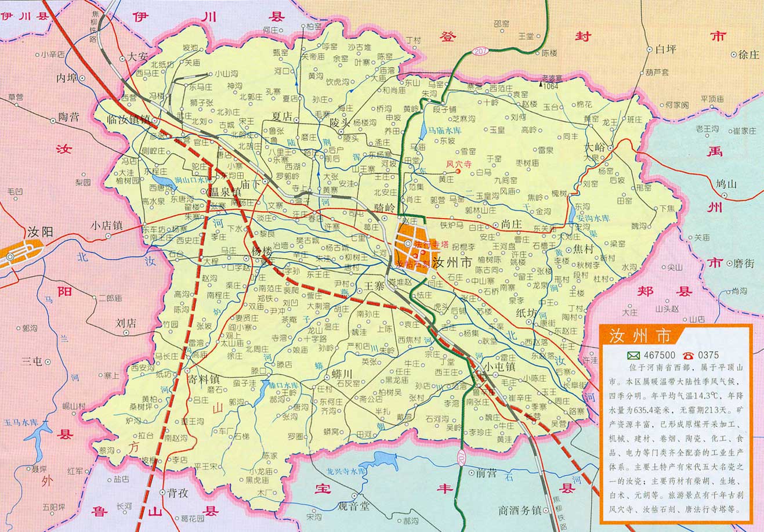Screen dimensions: 764x532
Task: Click the 小店镇 label
Action: click(107, 225)
